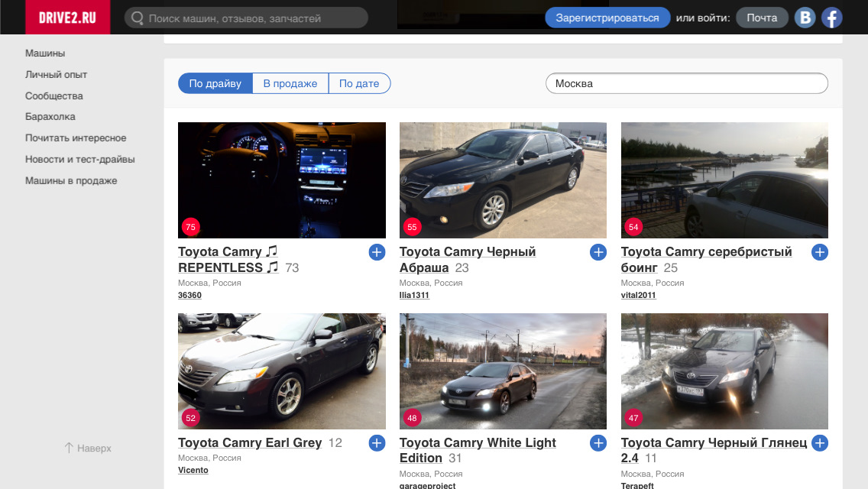Click the 47 drive rating badge

tap(633, 418)
